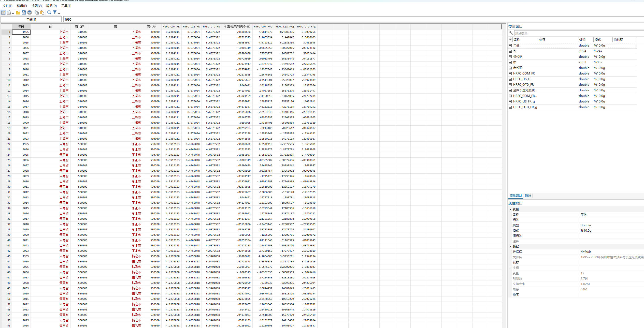The image size is (644, 328).
Task: Click the blue filter funnel icon
Action: [55, 12]
